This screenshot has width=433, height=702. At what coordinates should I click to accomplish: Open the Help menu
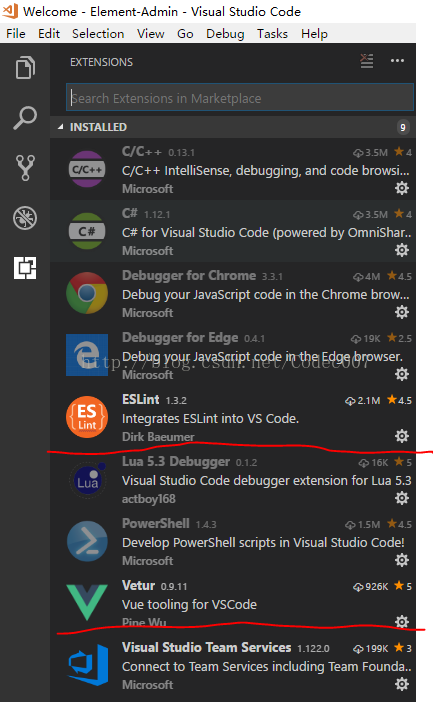click(314, 34)
